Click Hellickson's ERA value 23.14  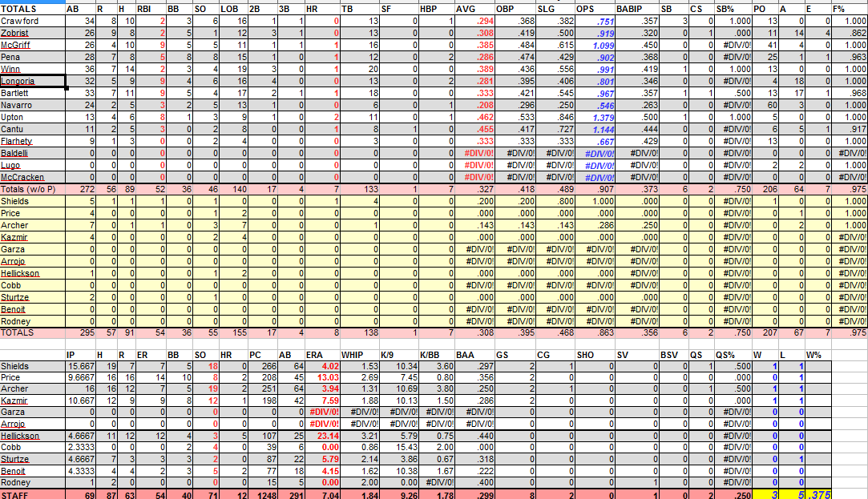click(x=322, y=436)
